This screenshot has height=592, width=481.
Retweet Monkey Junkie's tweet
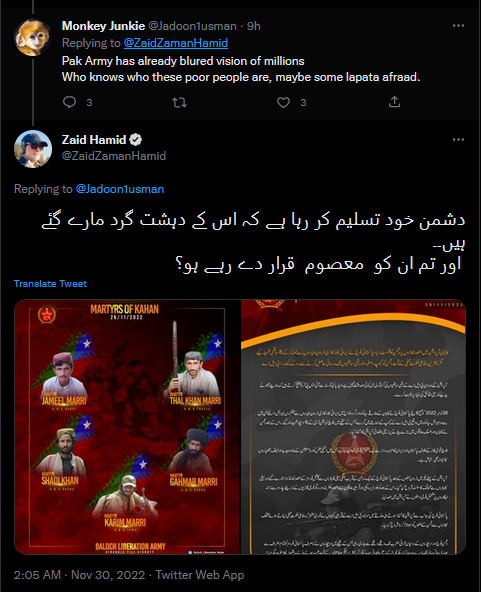[179, 102]
